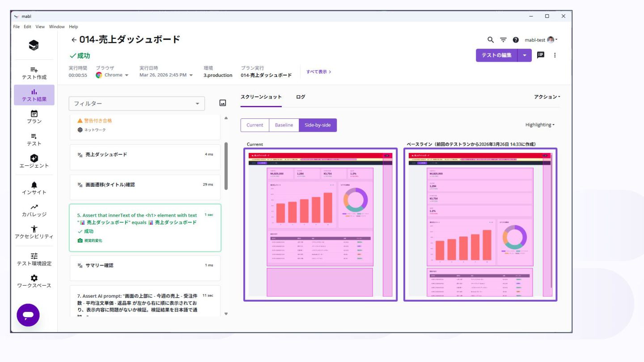This screenshot has width=644, height=362.
Task: Select the 売上ダッシュボード step card
Action: click(145, 157)
